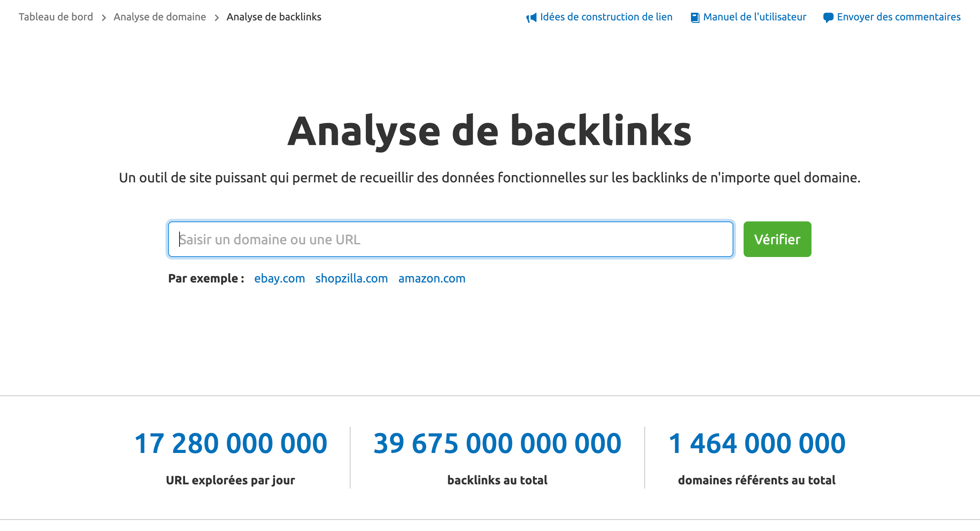Click the 1 464 000 000 referring domains figure
Viewport: 980px width, 531px height.
pyautogui.click(x=757, y=443)
